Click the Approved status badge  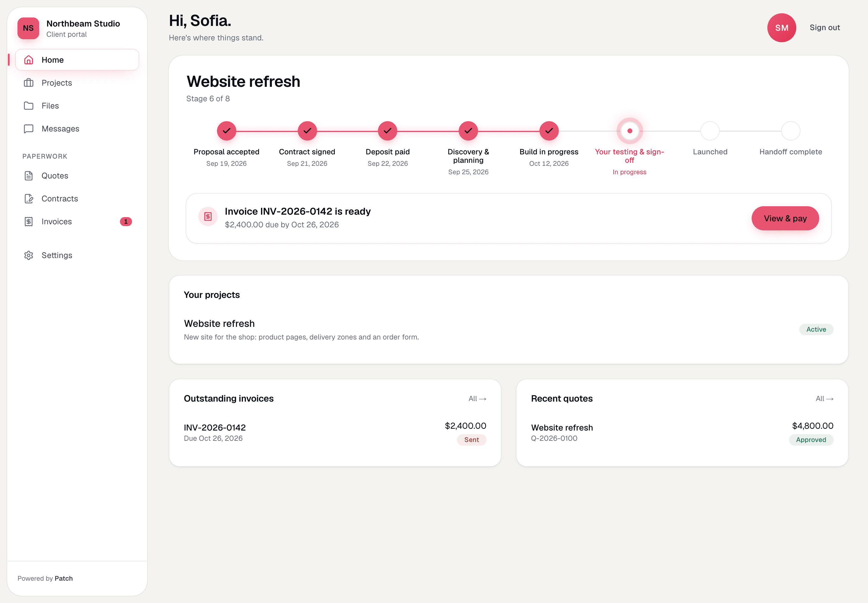coord(811,440)
